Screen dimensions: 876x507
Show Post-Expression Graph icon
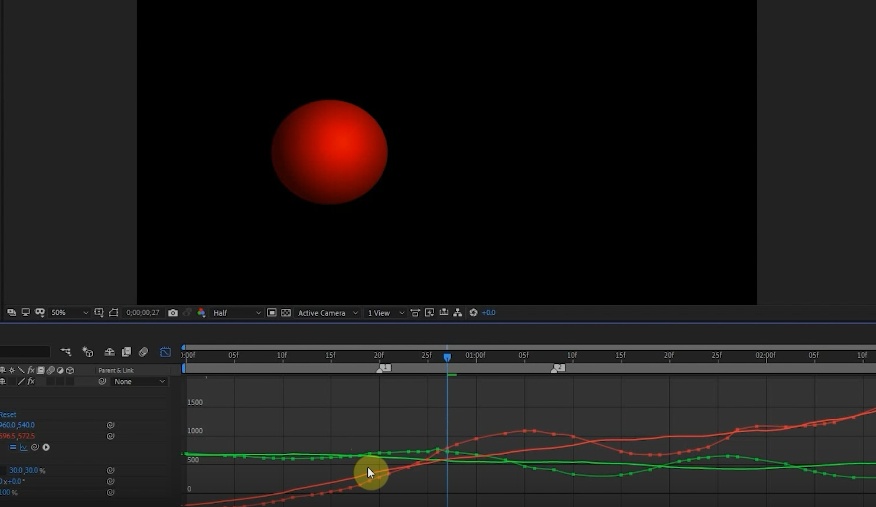[23, 447]
